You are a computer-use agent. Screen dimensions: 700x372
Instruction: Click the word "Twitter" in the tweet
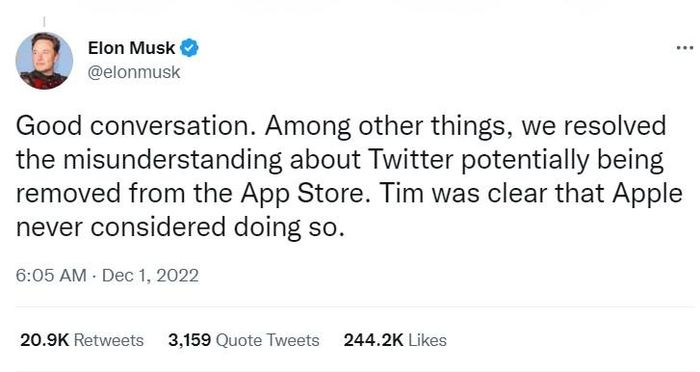410,159
